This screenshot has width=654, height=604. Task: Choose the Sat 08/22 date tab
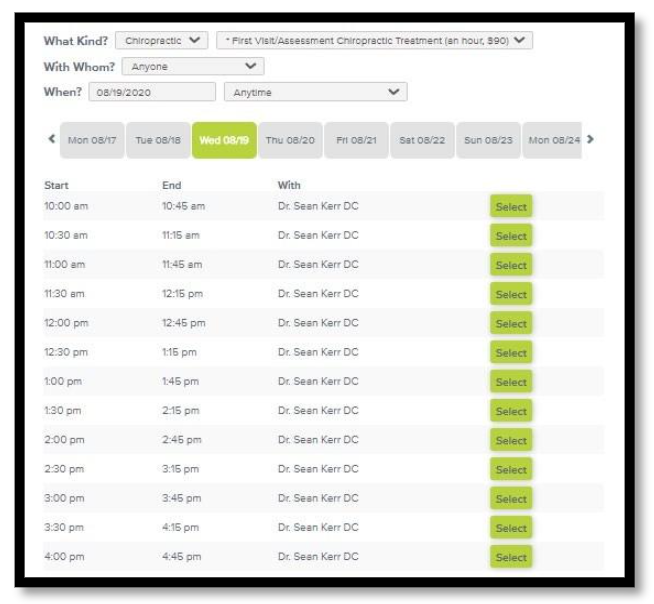[421, 140]
